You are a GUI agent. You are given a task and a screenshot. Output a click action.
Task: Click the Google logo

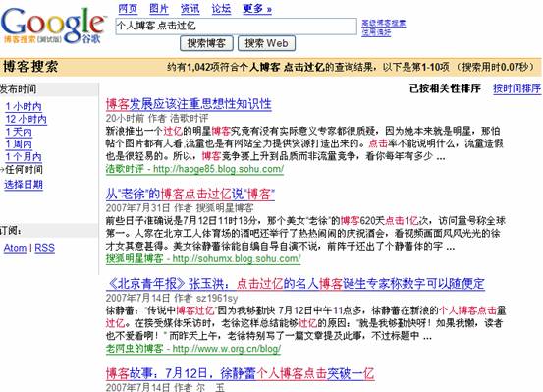tap(53, 25)
